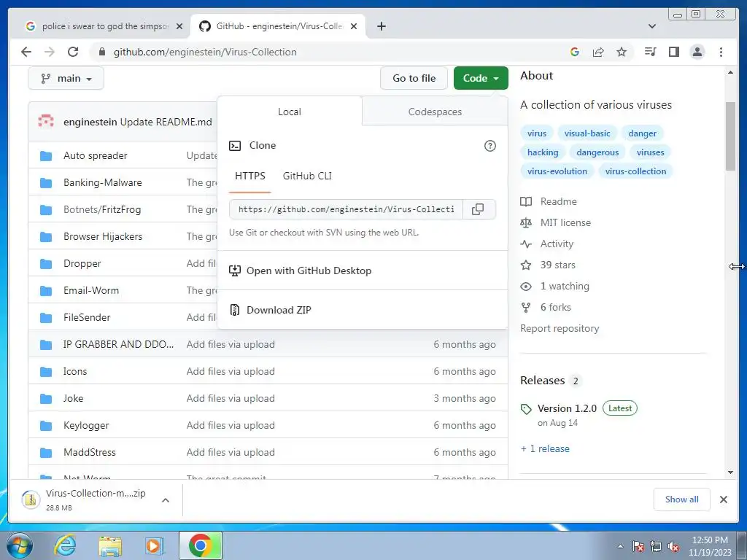Screen dimensions: 747x560
Task: Close the GitHub browser tab
Action: coord(354,26)
